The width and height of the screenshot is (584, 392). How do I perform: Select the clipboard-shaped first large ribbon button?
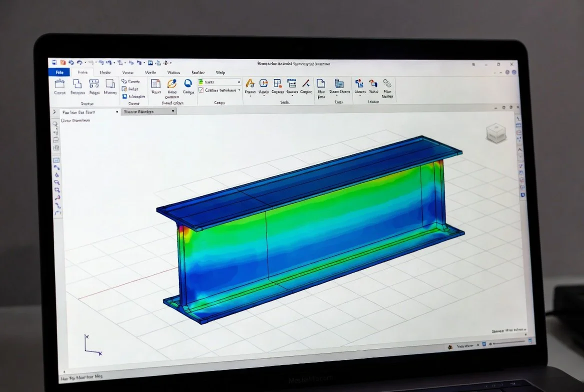(60, 84)
